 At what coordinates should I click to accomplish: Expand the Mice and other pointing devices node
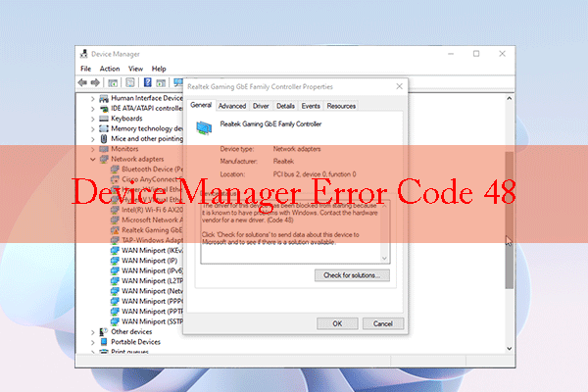93,139
